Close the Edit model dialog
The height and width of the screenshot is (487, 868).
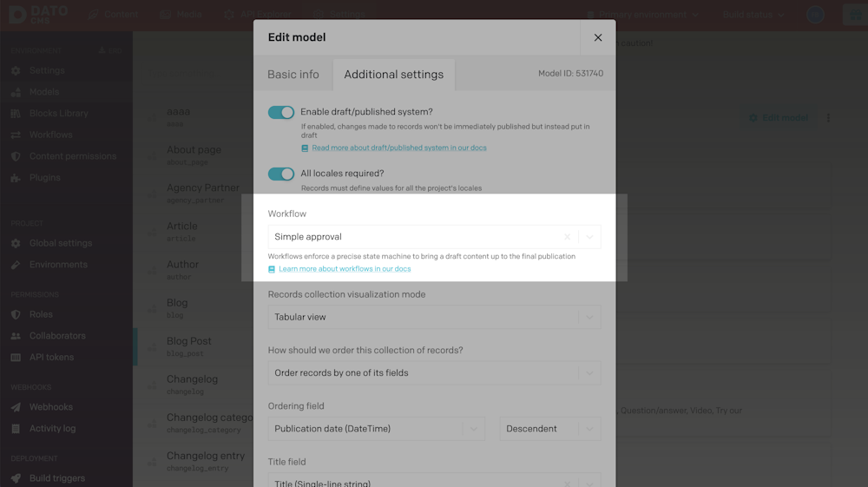click(x=598, y=37)
